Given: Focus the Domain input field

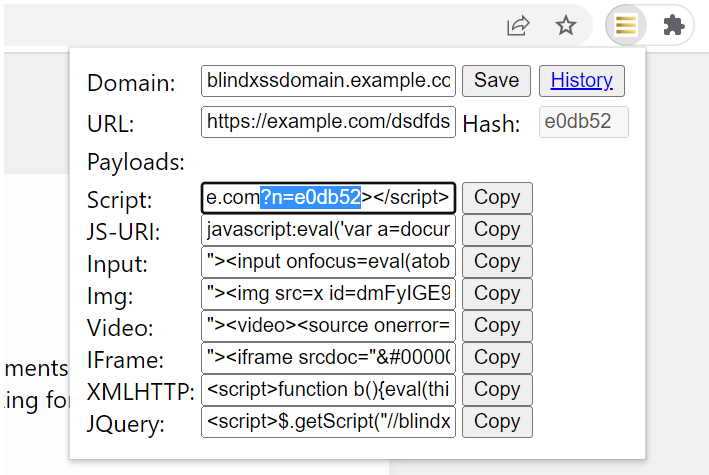Looking at the screenshot, I should click(328, 81).
